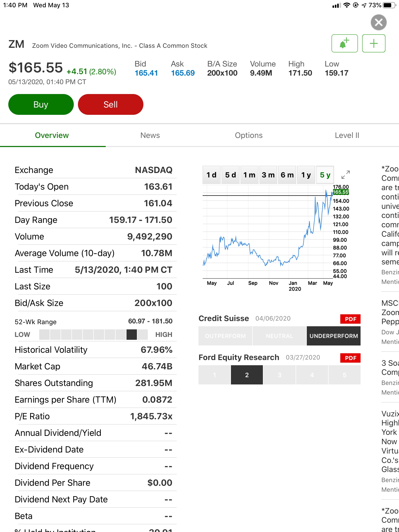Tap the ZM price chart line

tap(268, 231)
